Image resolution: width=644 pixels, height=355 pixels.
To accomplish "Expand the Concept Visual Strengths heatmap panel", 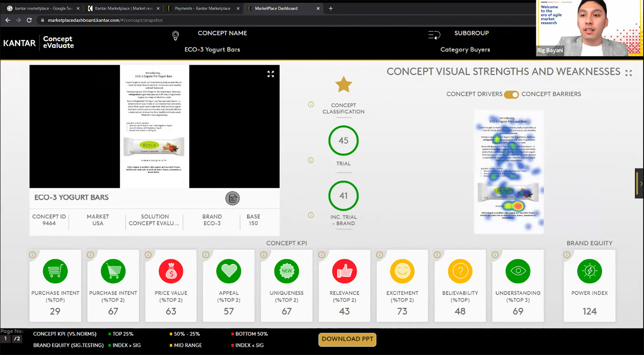I will [628, 73].
